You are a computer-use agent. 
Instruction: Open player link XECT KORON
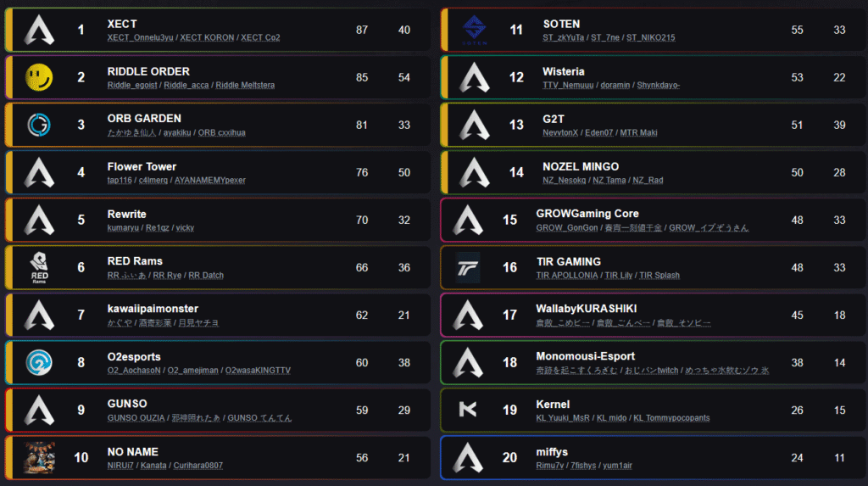207,37
